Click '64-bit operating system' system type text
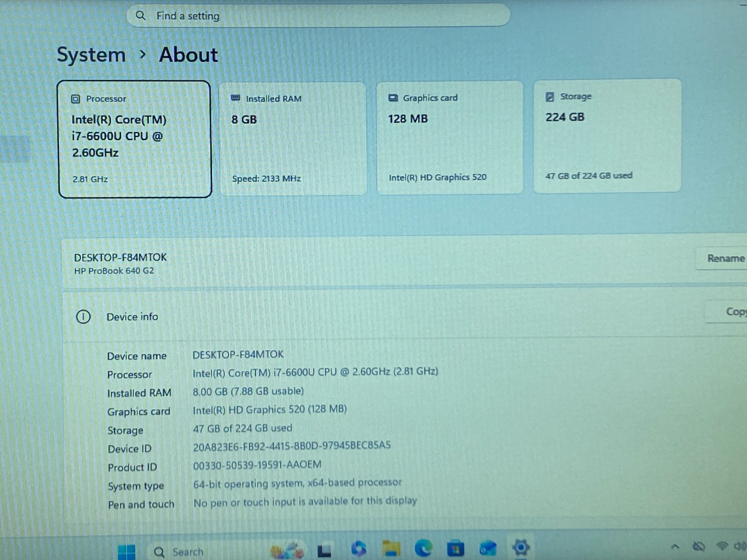The height and width of the screenshot is (560, 747). [297, 483]
